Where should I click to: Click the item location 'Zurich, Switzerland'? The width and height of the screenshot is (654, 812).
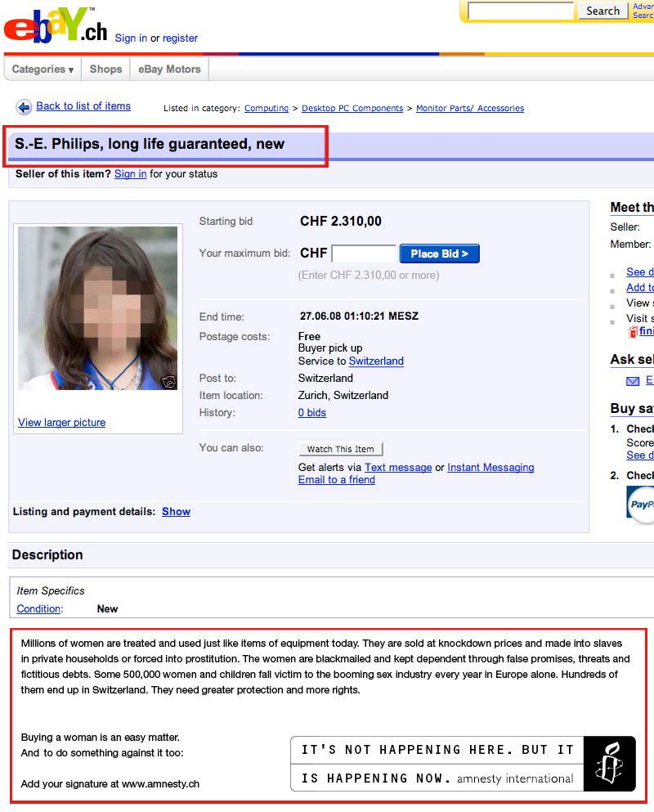(343, 396)
